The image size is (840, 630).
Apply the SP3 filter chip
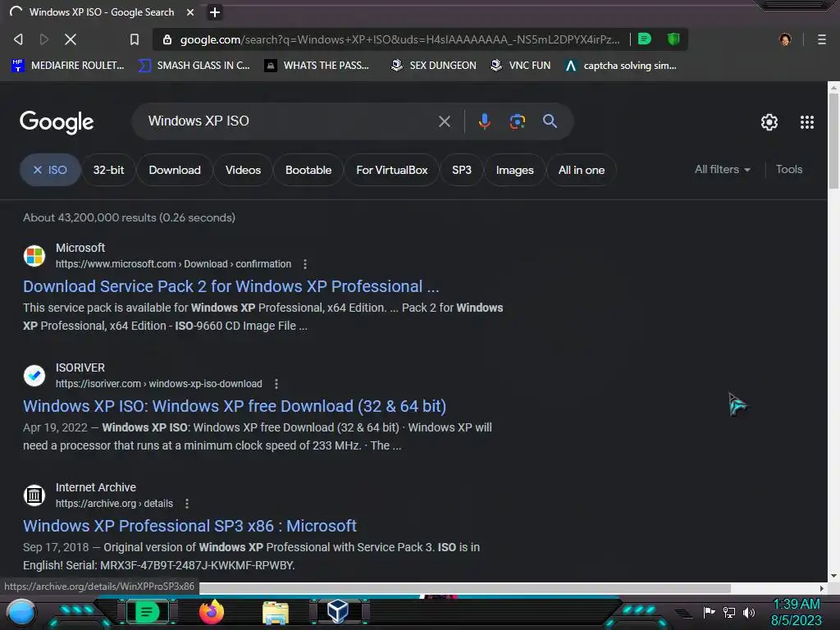tap(461, 170)
